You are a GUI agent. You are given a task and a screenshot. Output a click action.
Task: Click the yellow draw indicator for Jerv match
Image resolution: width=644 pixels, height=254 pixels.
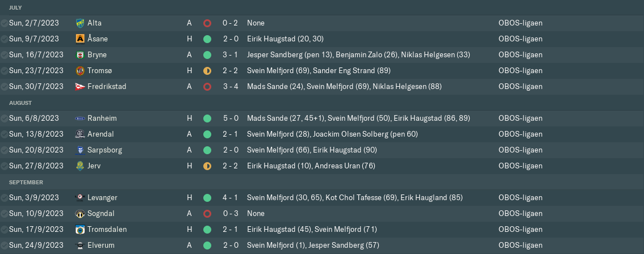(x=207, y=166)
